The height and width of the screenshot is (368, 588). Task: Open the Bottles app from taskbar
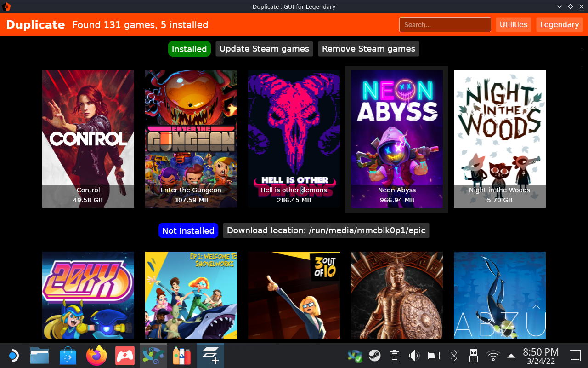click(182, 356)
